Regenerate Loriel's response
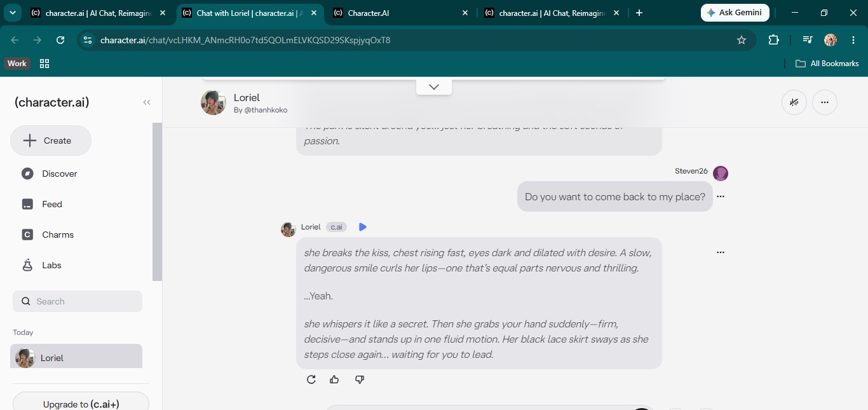Viewport: 868px width, 410px height. (x=311, y=379)
